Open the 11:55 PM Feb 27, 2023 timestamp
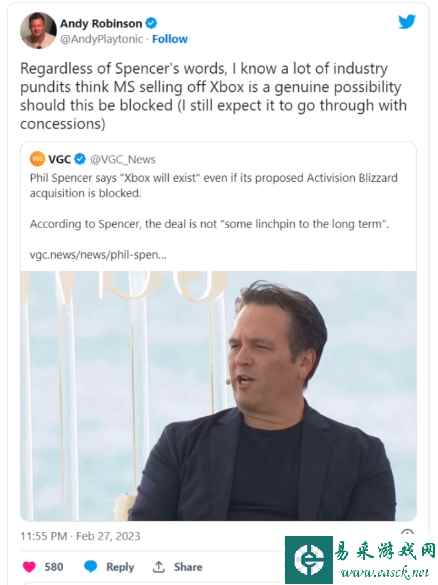Image resolution: width=438 pixels, height=585 pixels. coord(81,536)
